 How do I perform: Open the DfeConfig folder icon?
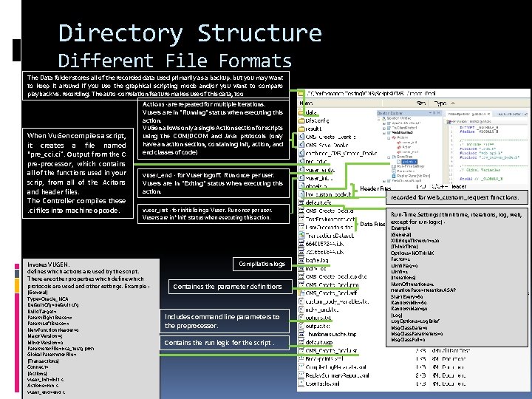301,120
